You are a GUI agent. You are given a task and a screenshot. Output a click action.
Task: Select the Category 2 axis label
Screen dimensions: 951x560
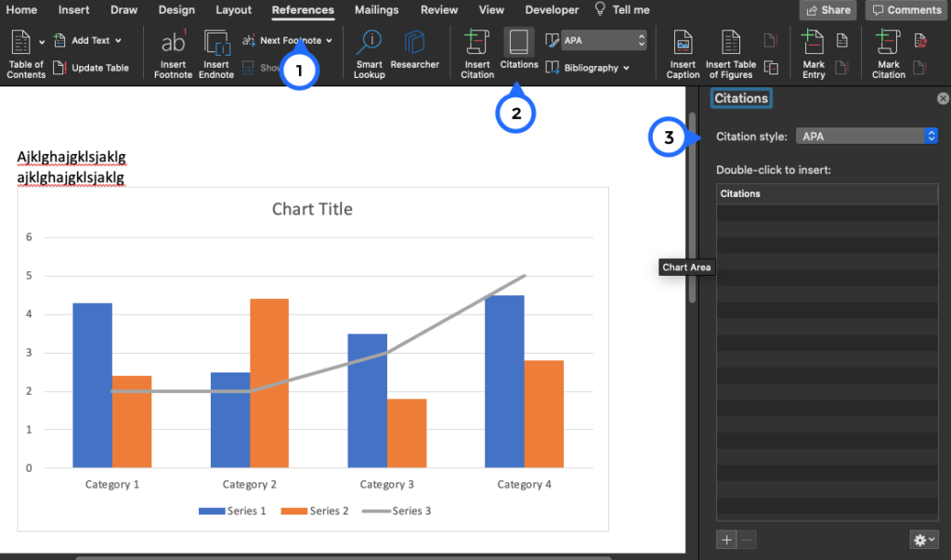point(249,484)
